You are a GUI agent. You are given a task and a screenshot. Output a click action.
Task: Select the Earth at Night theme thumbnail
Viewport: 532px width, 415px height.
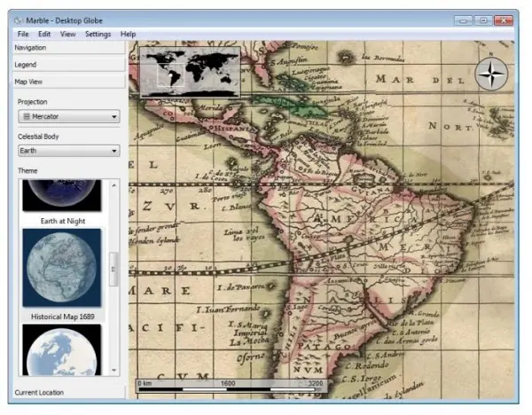(62, 195)
